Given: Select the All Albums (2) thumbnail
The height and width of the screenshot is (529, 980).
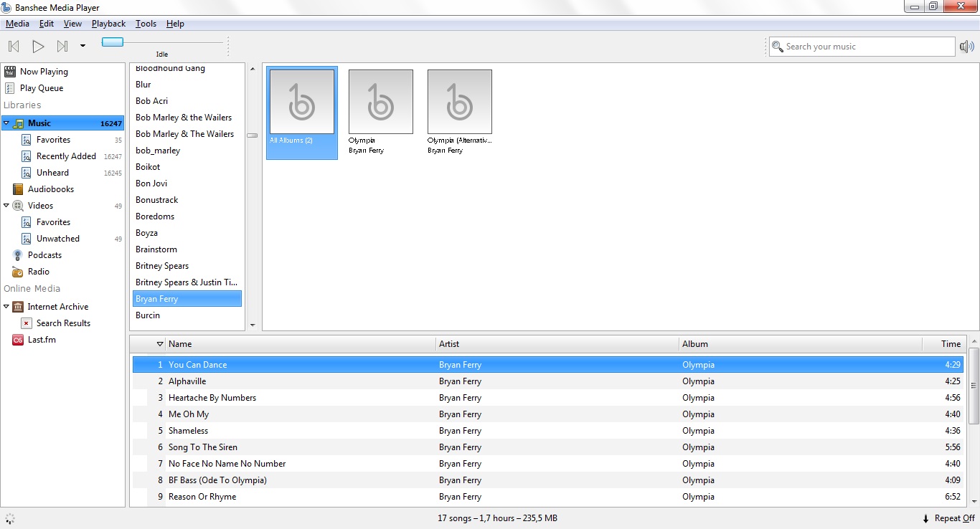Looking at the screenshot, I should pyautogui.click(x=302, y=113).
